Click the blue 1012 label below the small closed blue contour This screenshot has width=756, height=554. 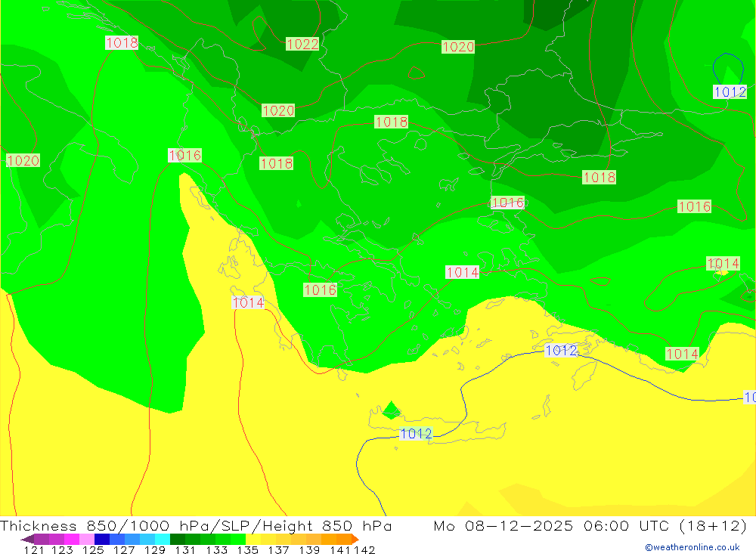(730, 91)
